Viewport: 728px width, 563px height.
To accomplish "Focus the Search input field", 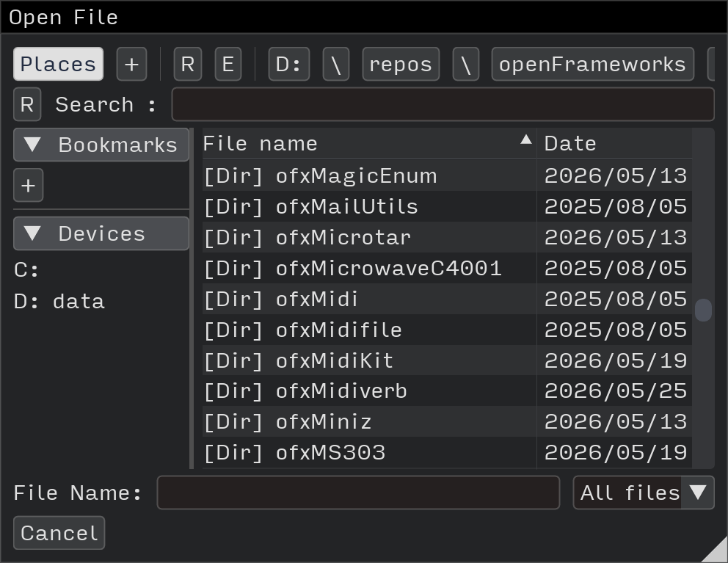I will (443, 104).
